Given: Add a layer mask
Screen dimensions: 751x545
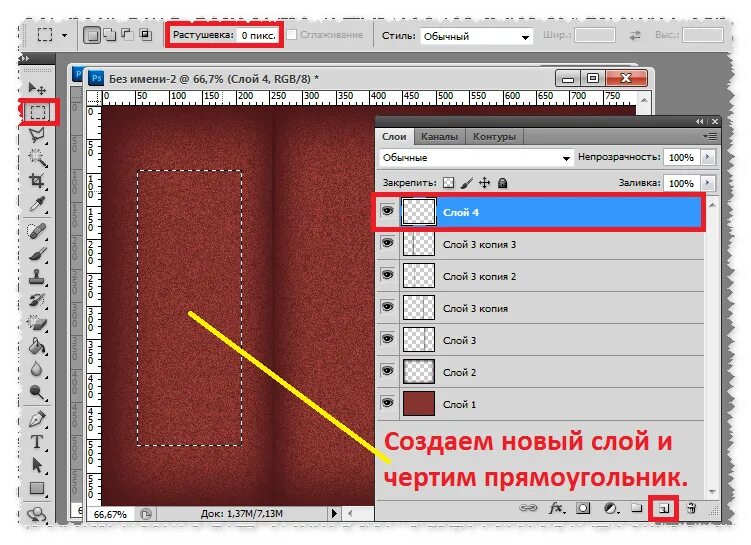Looking at the screenshot, I should [583, 508].
